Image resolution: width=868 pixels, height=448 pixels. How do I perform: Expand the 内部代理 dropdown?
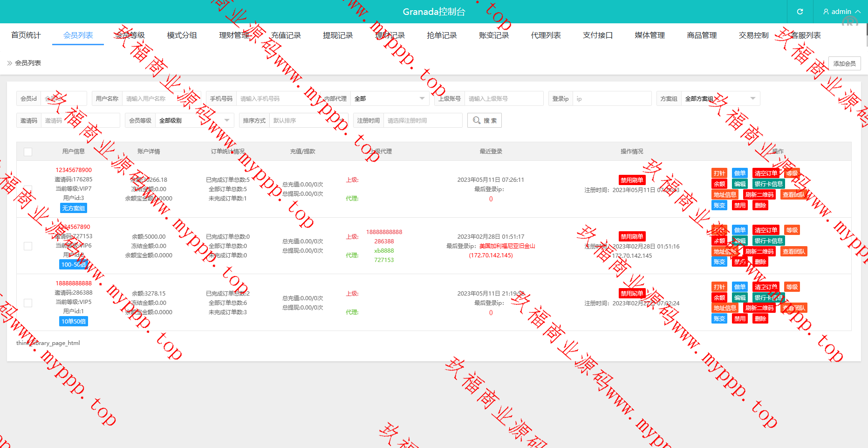(x=389, y=99)
